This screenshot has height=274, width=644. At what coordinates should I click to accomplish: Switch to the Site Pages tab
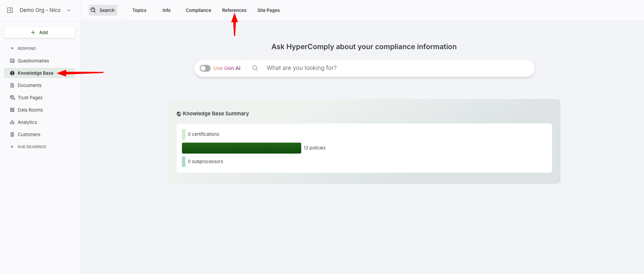269,10
